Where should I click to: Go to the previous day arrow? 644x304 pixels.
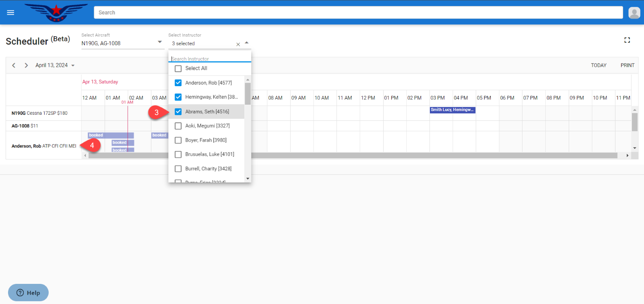[x=14, y=65]
